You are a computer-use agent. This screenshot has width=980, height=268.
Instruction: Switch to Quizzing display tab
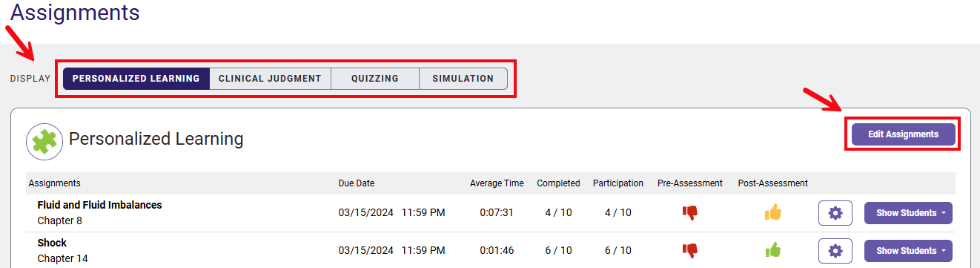(x=375, y=79)
